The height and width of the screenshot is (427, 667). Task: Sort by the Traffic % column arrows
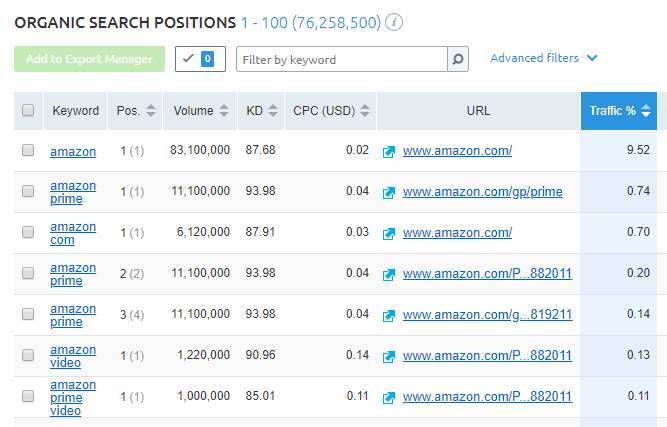click(x=646, y=111)
